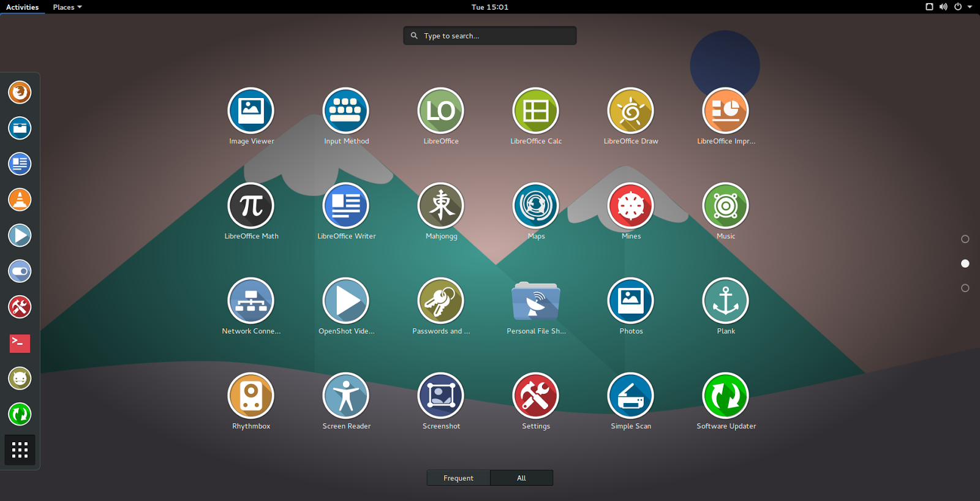
Task: Switch to the Frequent apps view
Action: pos(459,478)
